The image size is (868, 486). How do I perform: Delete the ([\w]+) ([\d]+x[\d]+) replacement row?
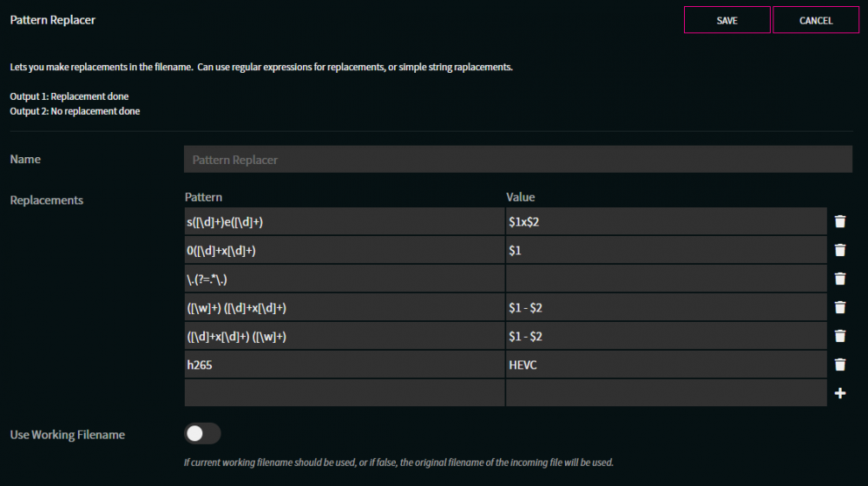pyautogui.click(x=839, y=307)
